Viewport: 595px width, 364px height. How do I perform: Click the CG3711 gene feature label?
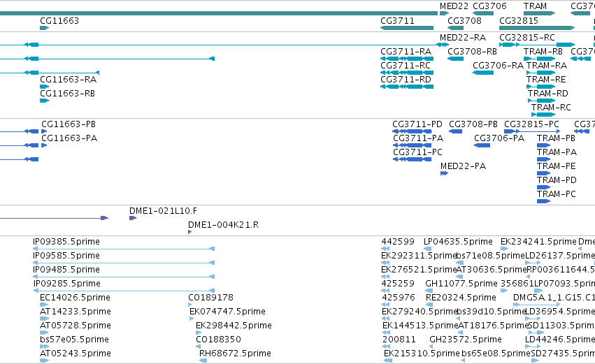tap(397, 21)
